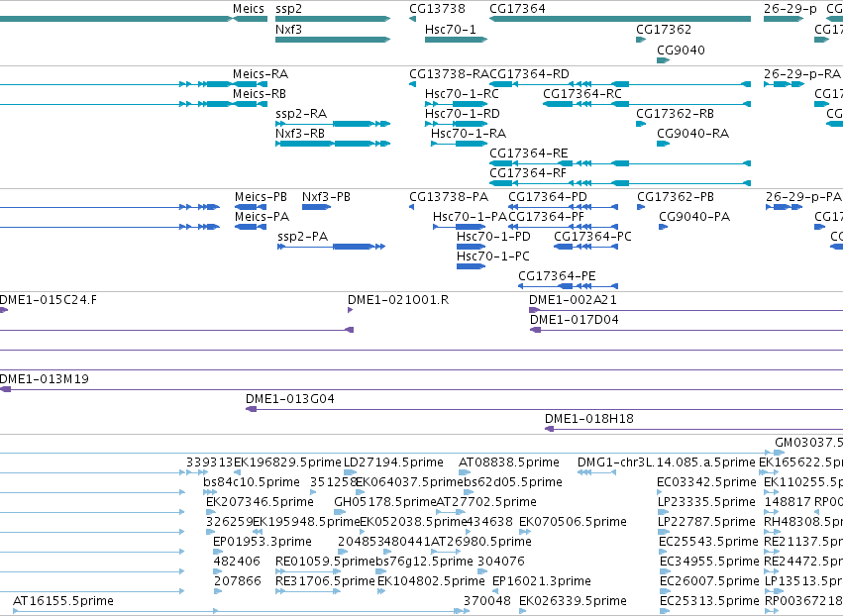Click the Hsc70-1-RA transcript label
This screenshot has height=616, width=843.
click(x=469, y=134)
